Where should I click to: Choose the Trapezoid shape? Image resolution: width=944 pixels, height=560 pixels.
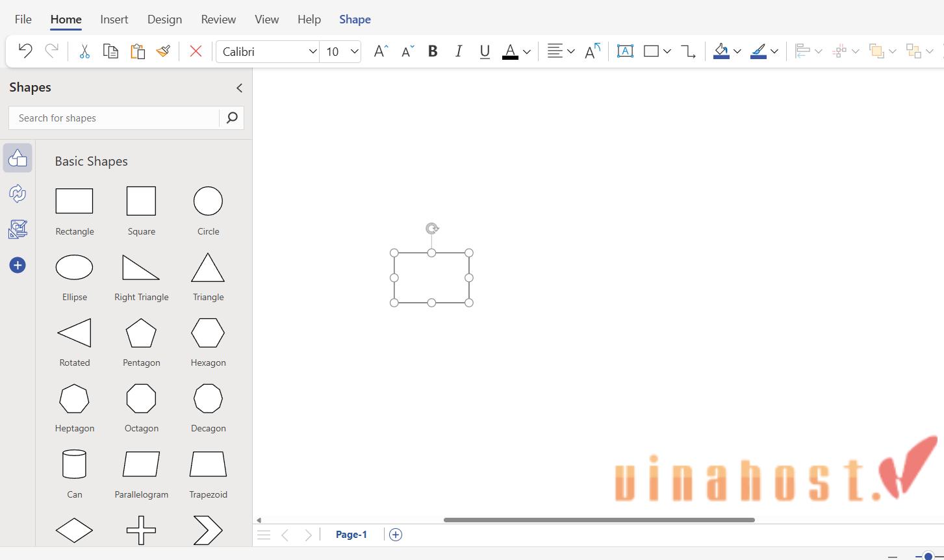click(x=208, y=465)
